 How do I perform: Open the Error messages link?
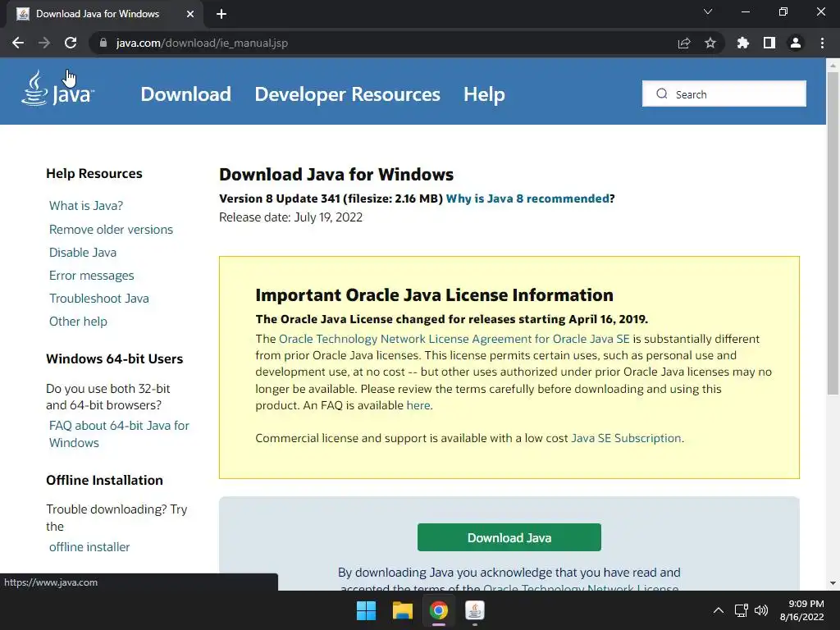pos(92,276)
